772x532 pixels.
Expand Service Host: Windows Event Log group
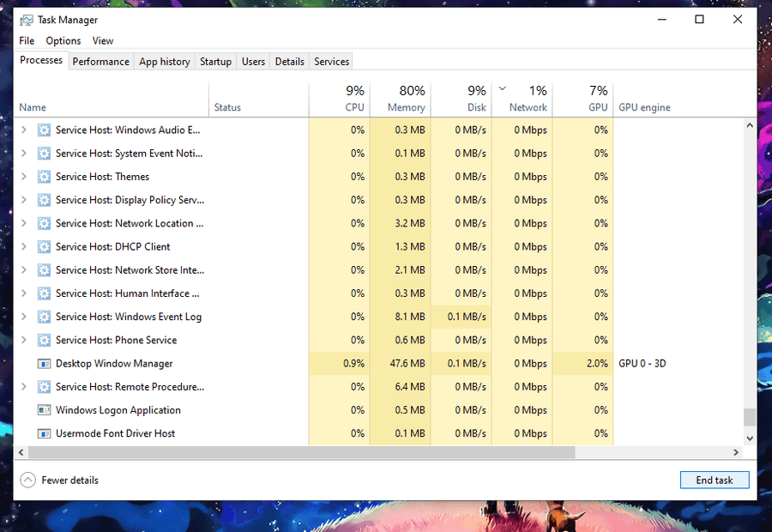pos(24,317)
